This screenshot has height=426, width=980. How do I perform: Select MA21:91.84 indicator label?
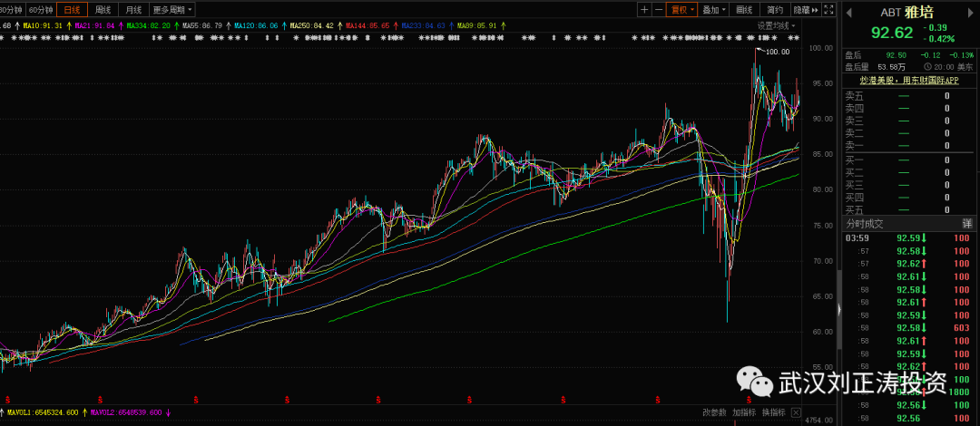(x=94, y=25)
